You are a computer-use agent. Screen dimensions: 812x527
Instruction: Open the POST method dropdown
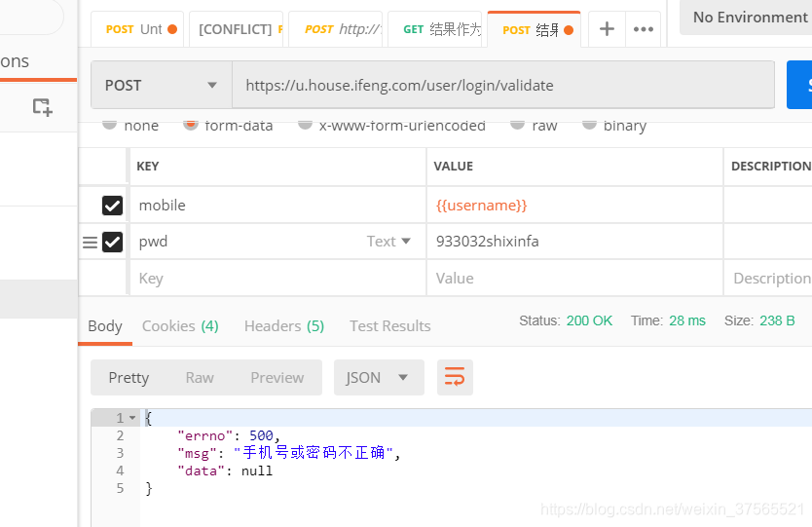[162, 85]
